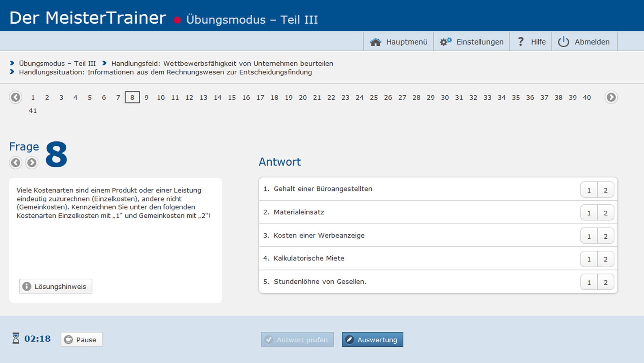Click breadcrumb Handlungsfeld: Wettbewerbsfähigkeit von Unternehmen beurteilen
This screenshot has height=363, width=644.
[222, 63]
